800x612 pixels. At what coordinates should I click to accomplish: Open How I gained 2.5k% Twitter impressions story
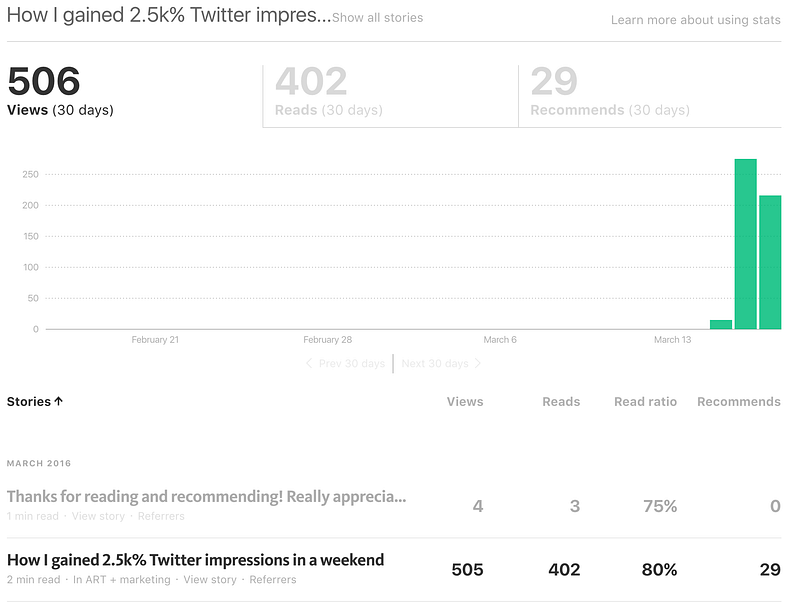pyautogui.click(x=195, y=560)
